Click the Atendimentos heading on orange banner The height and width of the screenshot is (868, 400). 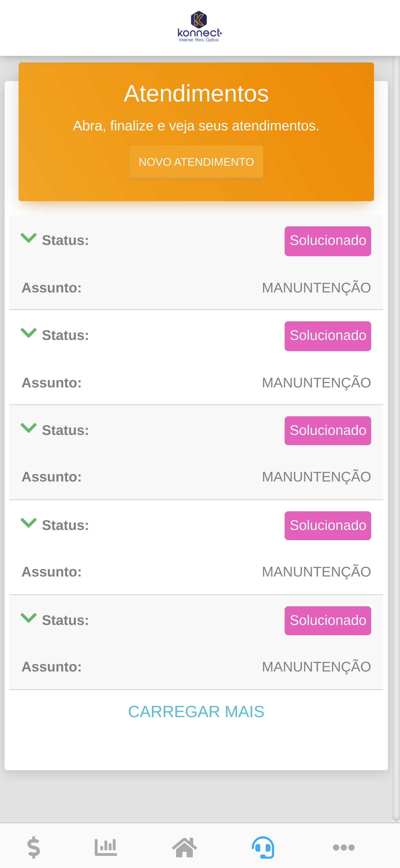(196, 93)
